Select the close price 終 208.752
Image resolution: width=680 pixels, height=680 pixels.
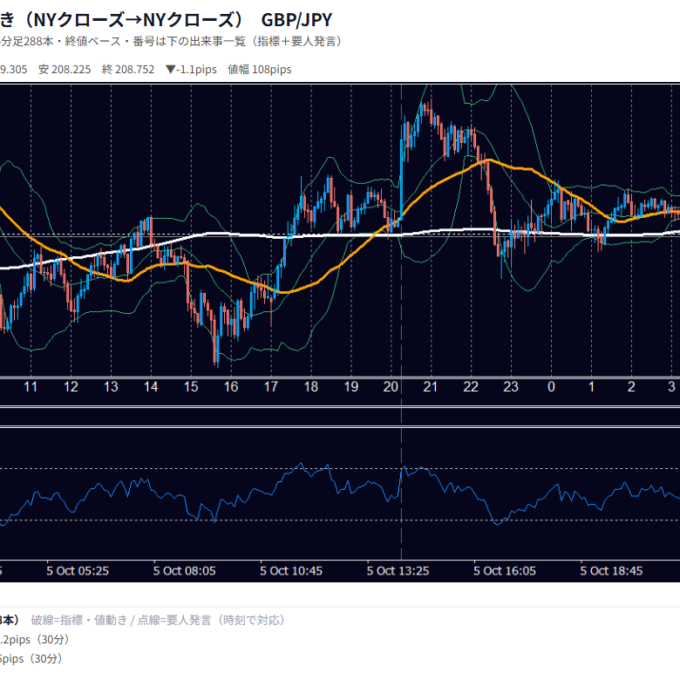[128, 69]
